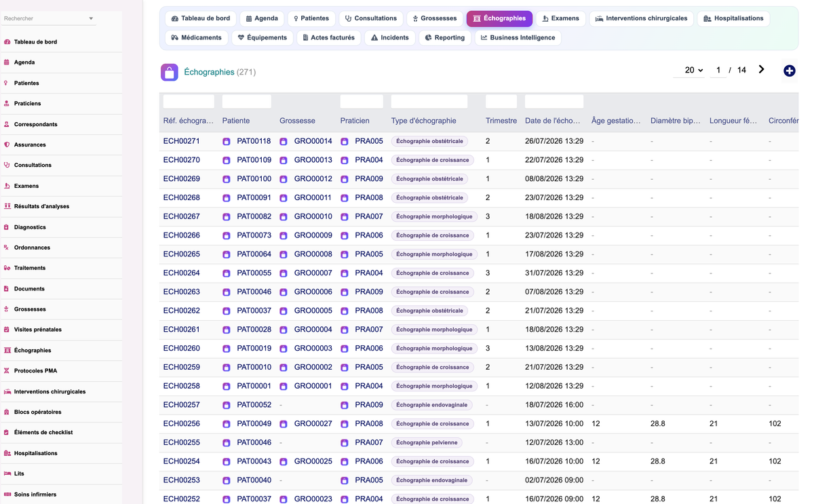This screenshot has height=504, width=814.
Task: Click Échographie morphologique tag in ECH00267 row
Action: click(434, 216)
